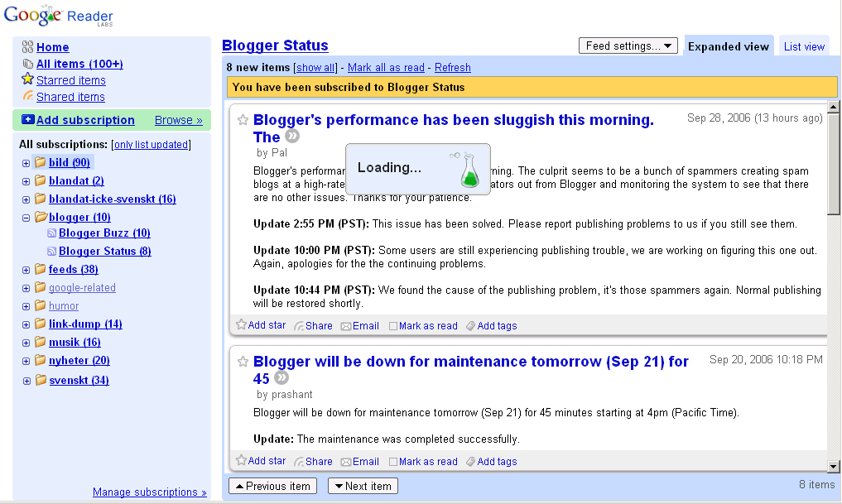
Task: Open Starred items
Action: pos(71,80)
